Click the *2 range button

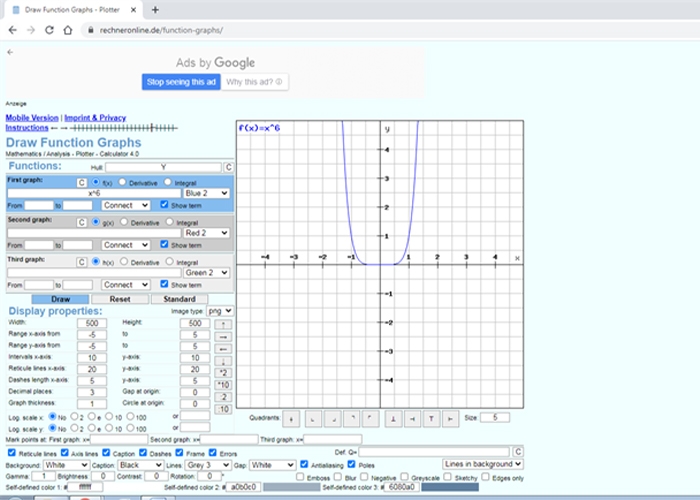223,373
